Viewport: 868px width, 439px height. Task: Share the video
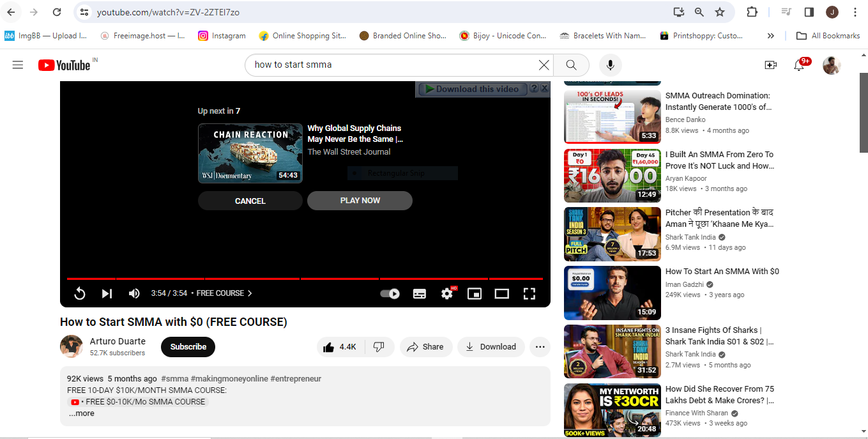click(x=426, y=346)
